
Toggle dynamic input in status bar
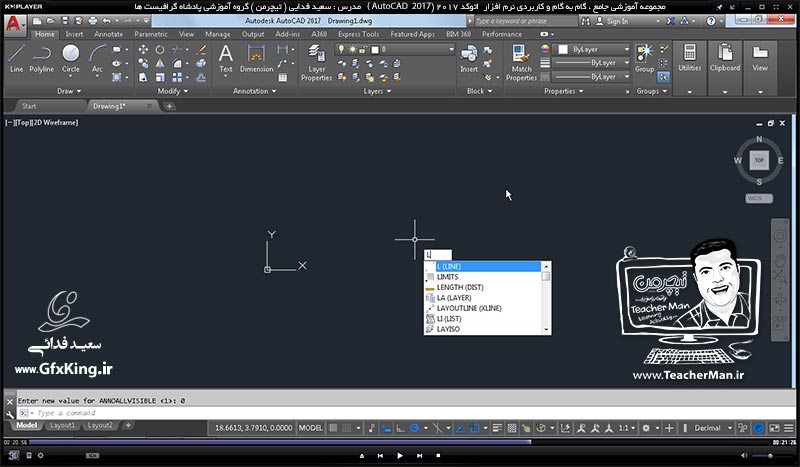[387, 428]
